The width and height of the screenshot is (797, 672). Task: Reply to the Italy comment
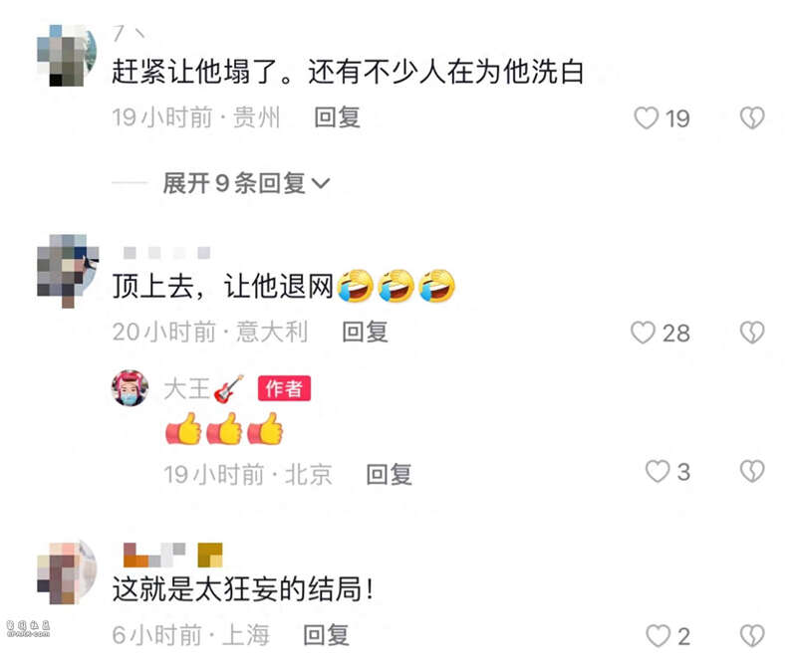tap(365, 333)
